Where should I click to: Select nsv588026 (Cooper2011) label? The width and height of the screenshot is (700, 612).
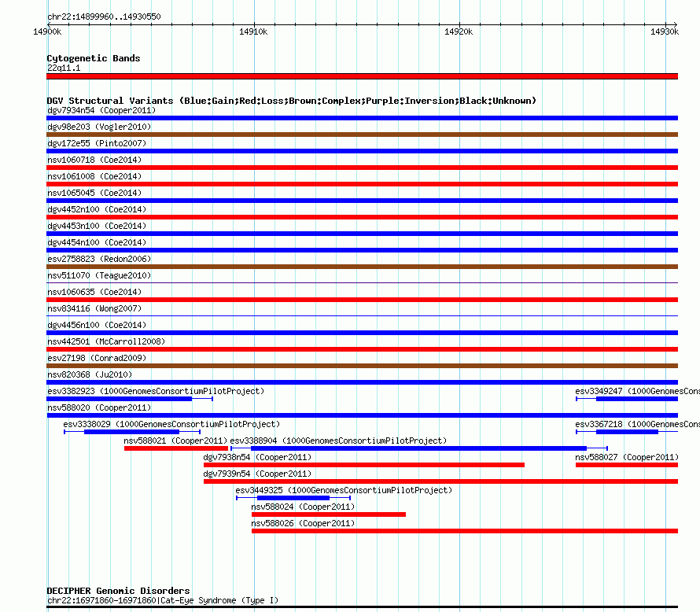pyautogui.click(x=303, y=524)
